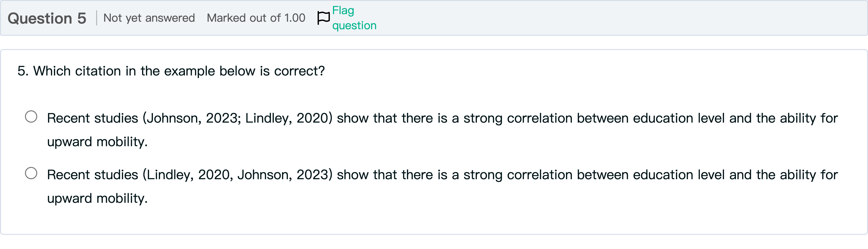Click the number "5" in the "Question 5" heading

[x=82, y=18]
